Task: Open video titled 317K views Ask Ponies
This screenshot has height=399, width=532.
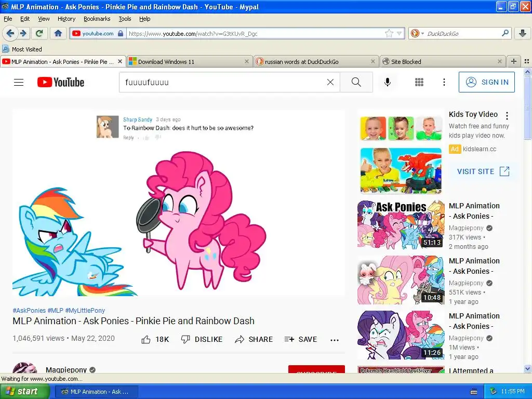Action: (x=474, y=211)
